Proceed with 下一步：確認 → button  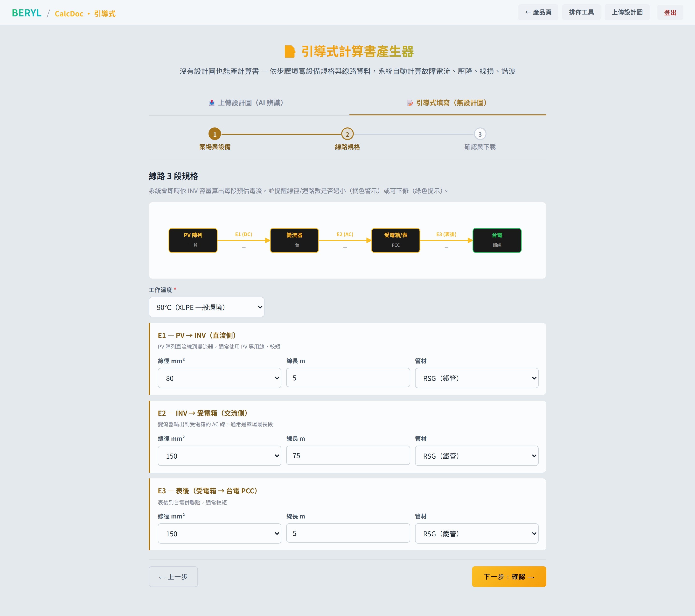pos(509,577)
